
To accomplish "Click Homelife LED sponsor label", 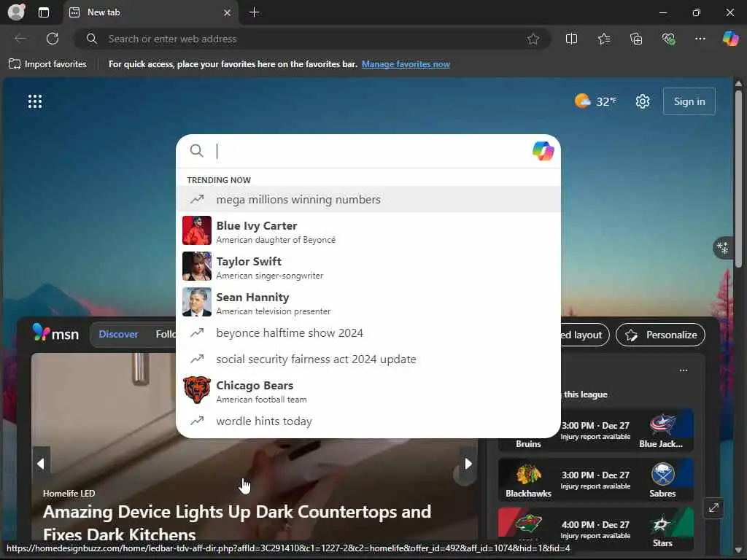I will pyautogui.click(x=69, y=494).
